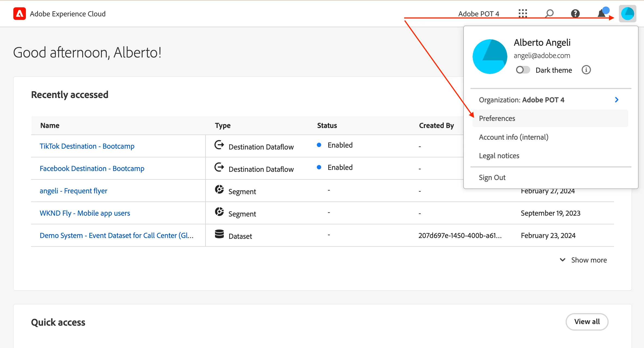Image resolution: width=644 pixels, height=348 pixels.
Task: Click the large Alberto Angeli profile picture
Action: [490, 56]
